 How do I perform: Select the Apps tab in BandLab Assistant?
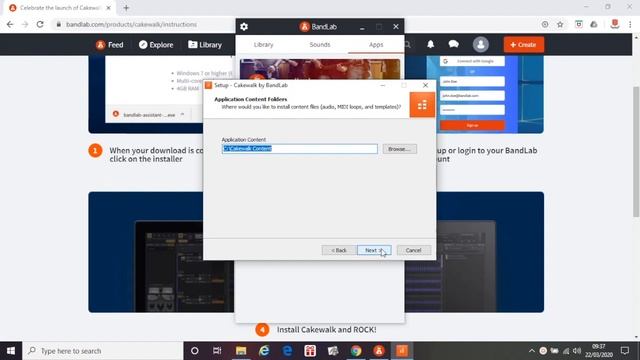tap(376, 44)
